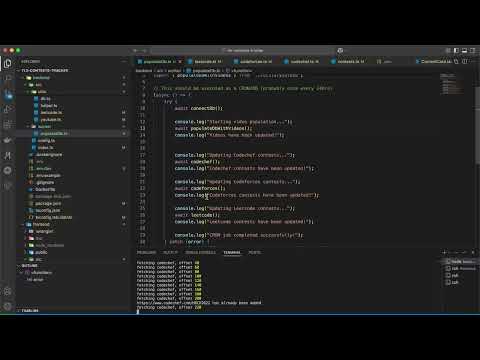Click the command center search box
Screen dimensions: 480x360
point(242,50)
